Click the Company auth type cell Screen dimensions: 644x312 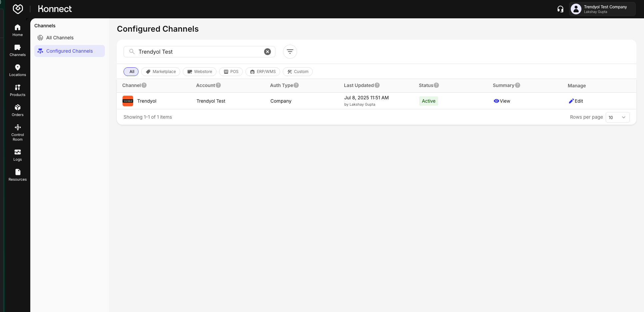281,101
